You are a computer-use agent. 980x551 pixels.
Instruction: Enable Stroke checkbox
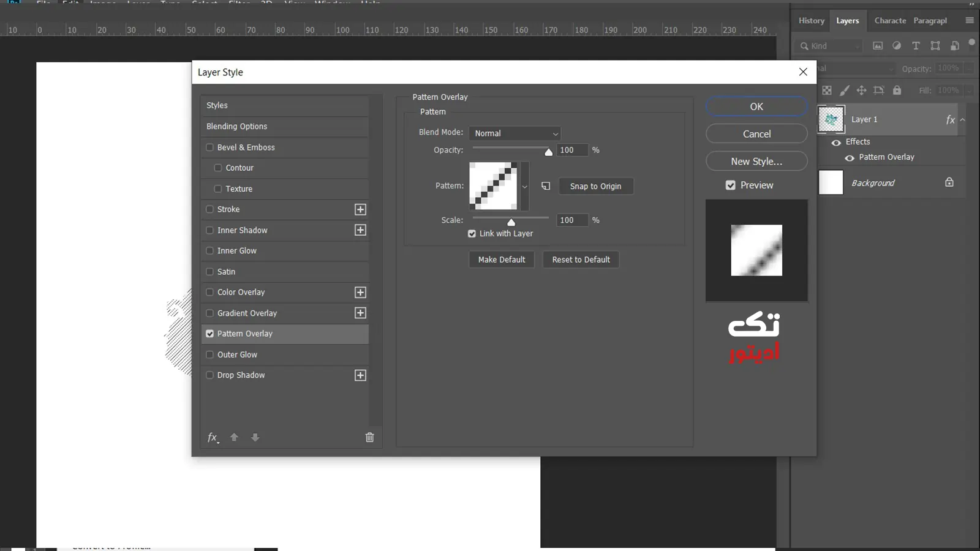click(x=209, y=209)
